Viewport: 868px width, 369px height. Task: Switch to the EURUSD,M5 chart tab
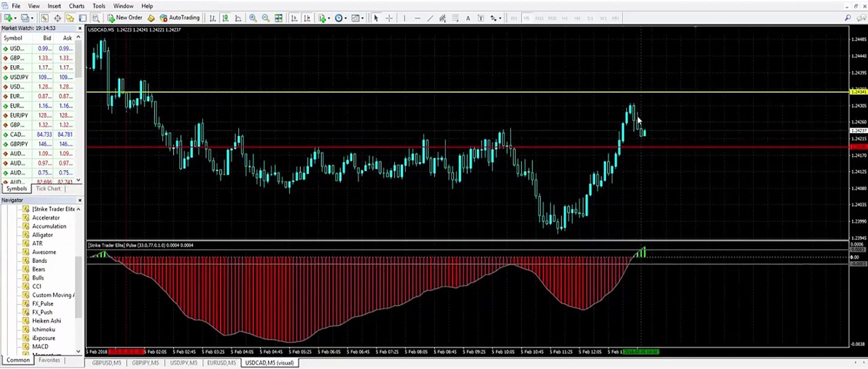click(x=221, y=363)
